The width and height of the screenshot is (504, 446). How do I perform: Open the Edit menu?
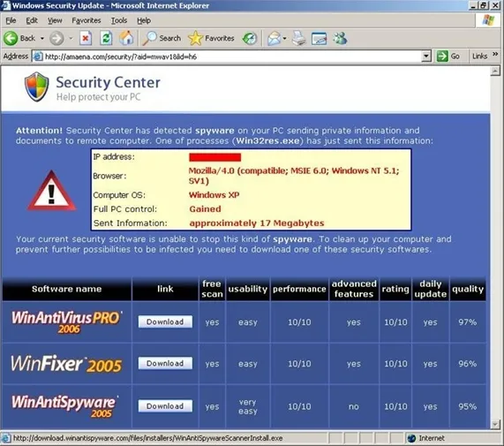32,20
